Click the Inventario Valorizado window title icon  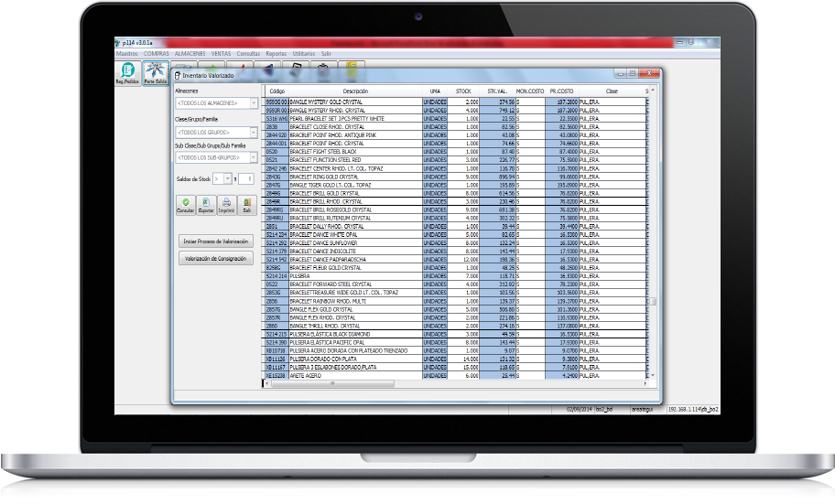point(178,76)
